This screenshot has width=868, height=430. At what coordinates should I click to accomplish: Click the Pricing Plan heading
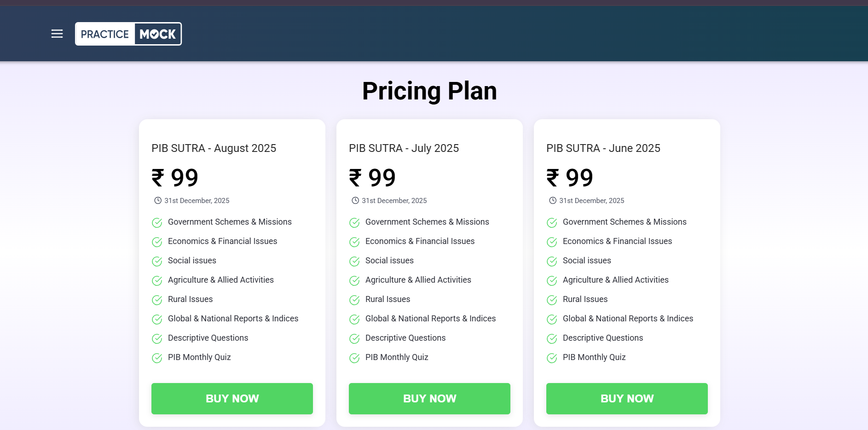[x=429, y=91]
